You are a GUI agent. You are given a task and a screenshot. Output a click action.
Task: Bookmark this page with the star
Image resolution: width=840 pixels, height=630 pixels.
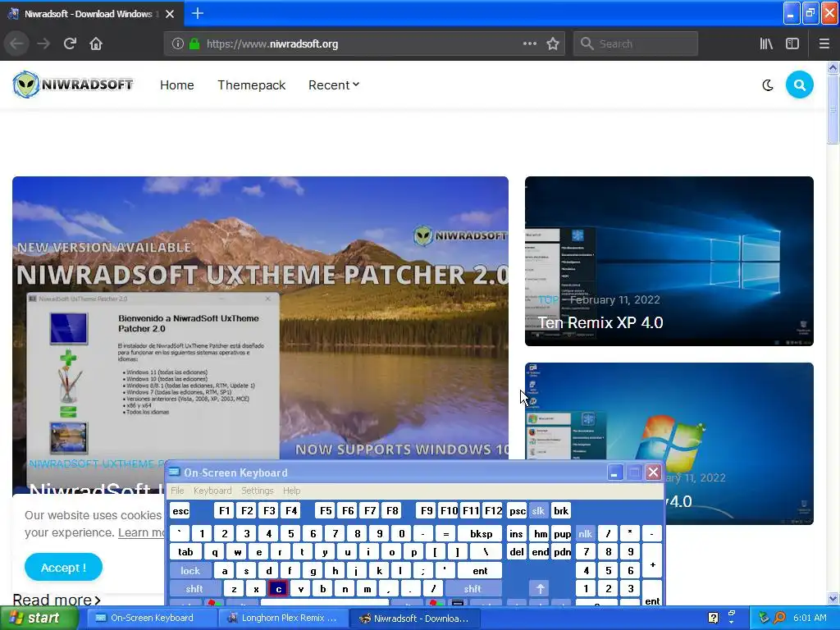pyautogui.click(x=553, y=43)
